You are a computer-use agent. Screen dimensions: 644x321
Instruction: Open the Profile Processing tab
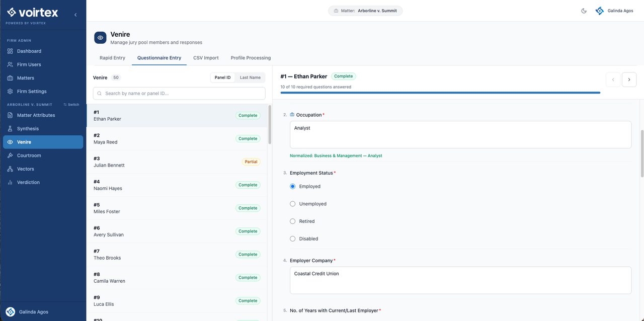coord(251,58)
